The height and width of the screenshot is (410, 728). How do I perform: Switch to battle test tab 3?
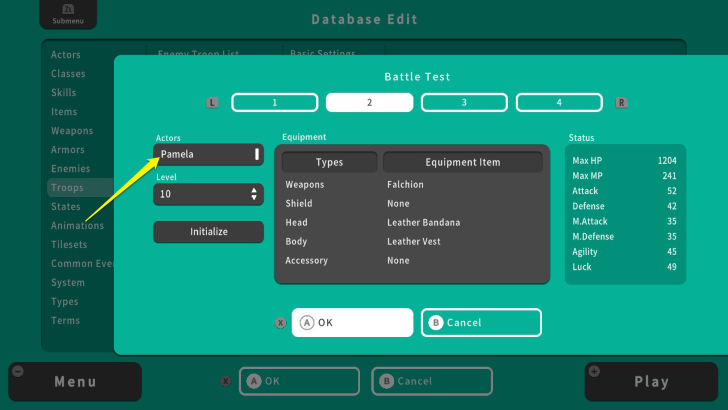pos(464,102)
